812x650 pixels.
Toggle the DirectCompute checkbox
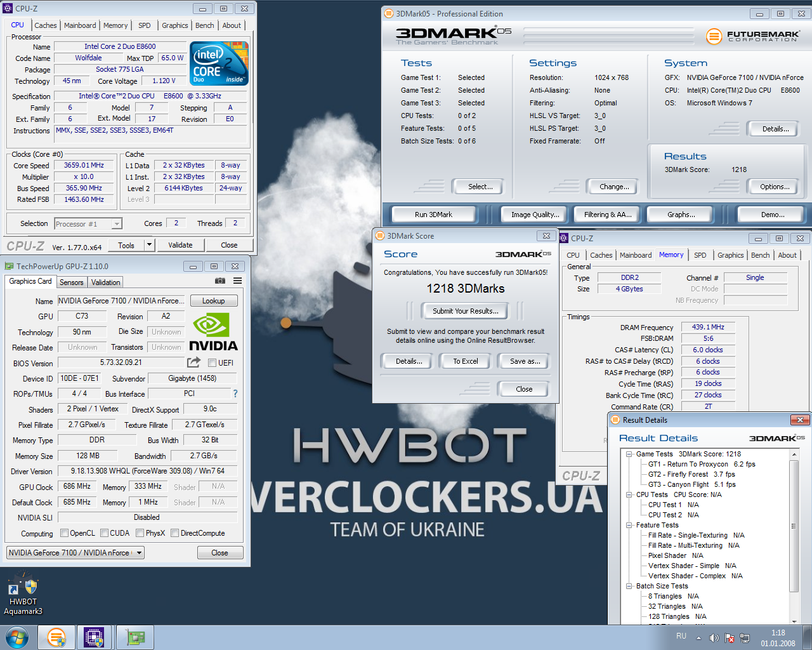coord(175,533)
